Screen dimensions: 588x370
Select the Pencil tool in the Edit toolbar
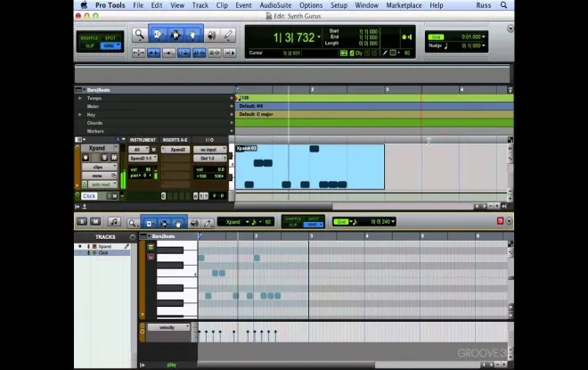(x=227, y=35)
